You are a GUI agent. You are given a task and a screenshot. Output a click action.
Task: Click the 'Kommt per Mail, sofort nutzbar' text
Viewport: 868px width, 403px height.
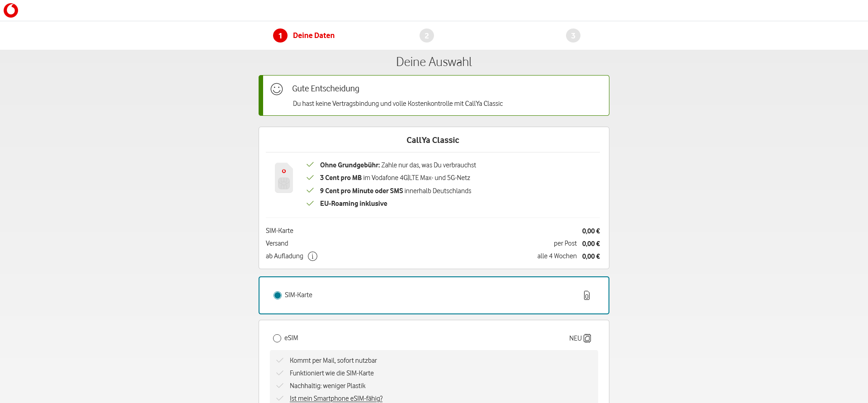(333, 360)
